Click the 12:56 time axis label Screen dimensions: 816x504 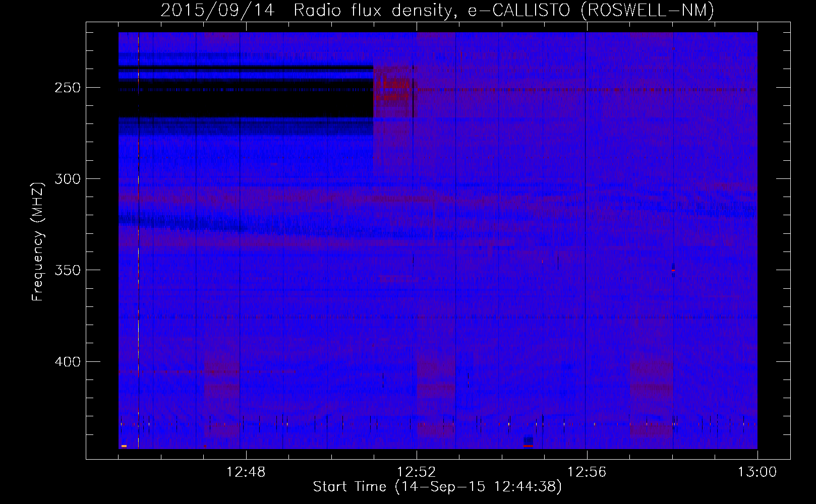tap(587, 472)
